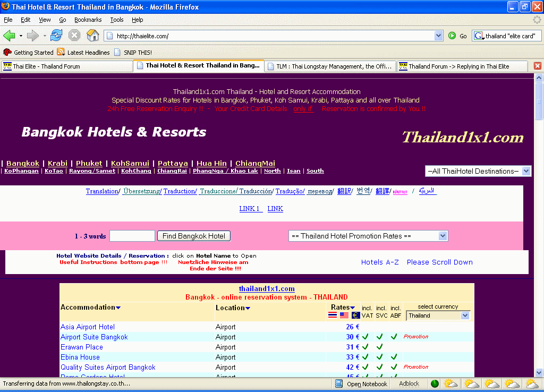Open the select currency dropdown
Image resolution: width=544 pixels, height=392 pixels.
click(438, 316)
